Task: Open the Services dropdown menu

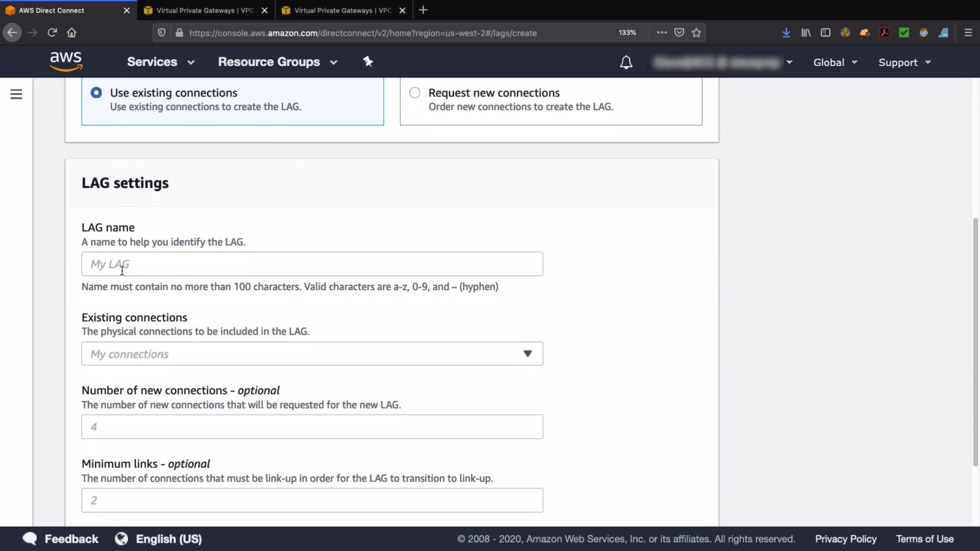Action: pyautogui.click(x=161, y=62)
